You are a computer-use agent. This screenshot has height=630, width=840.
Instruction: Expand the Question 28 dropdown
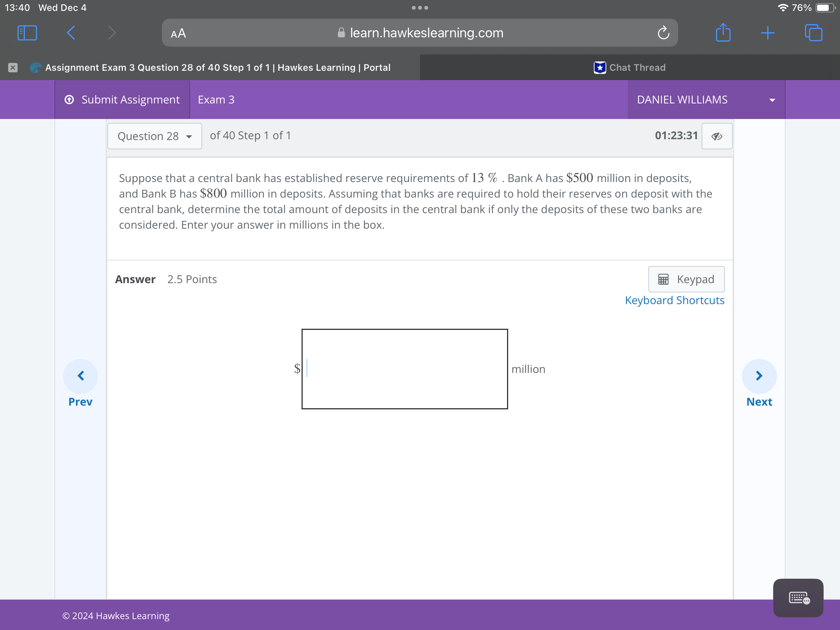(154, 136)
